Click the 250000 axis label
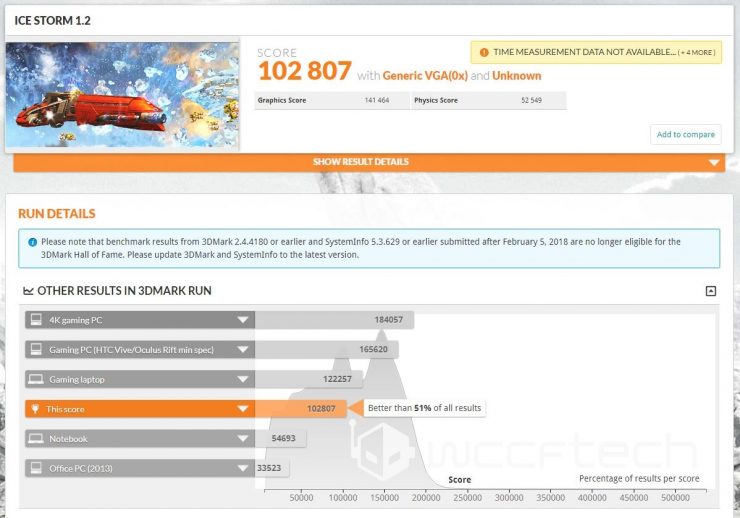 pos(468,498)
